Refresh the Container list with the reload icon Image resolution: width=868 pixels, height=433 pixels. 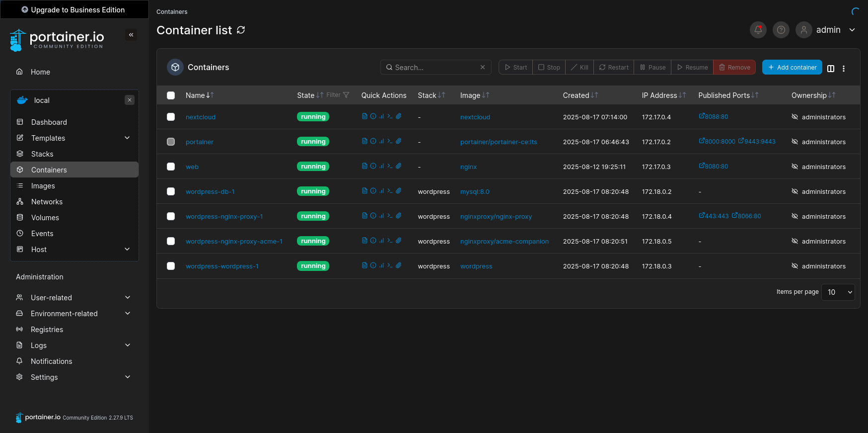tap(241, 30)
